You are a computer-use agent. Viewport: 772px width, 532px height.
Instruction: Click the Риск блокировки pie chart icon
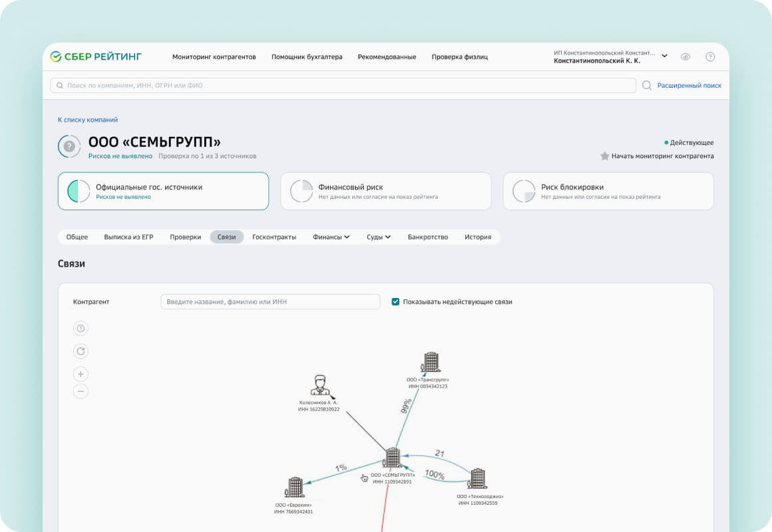pos(524,191)
